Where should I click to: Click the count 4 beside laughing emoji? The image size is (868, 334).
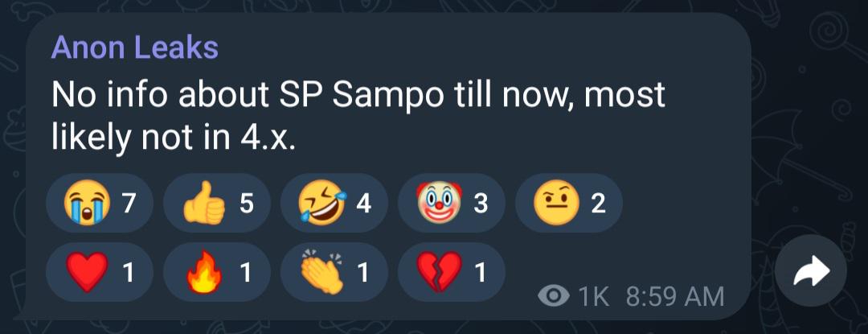[x=364, y=204]
